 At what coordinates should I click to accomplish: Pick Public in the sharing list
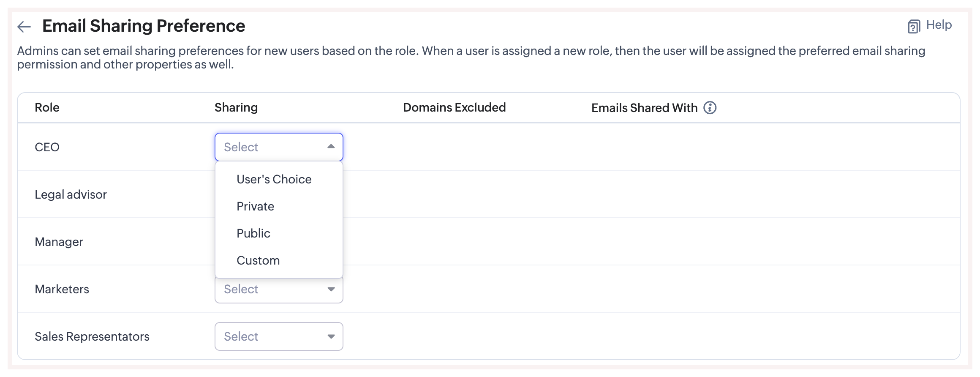(253, 233)
